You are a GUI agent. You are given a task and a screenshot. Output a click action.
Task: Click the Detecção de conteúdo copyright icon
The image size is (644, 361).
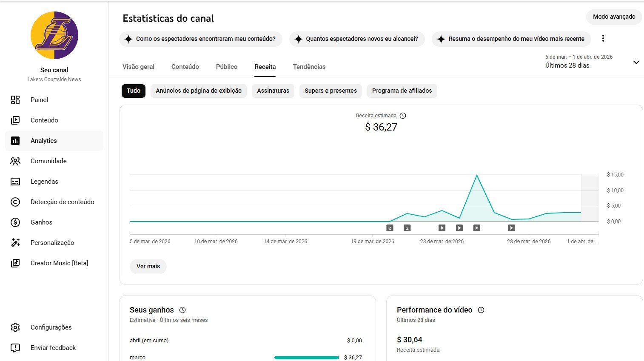pyautogui.click(x=15, y=202)
